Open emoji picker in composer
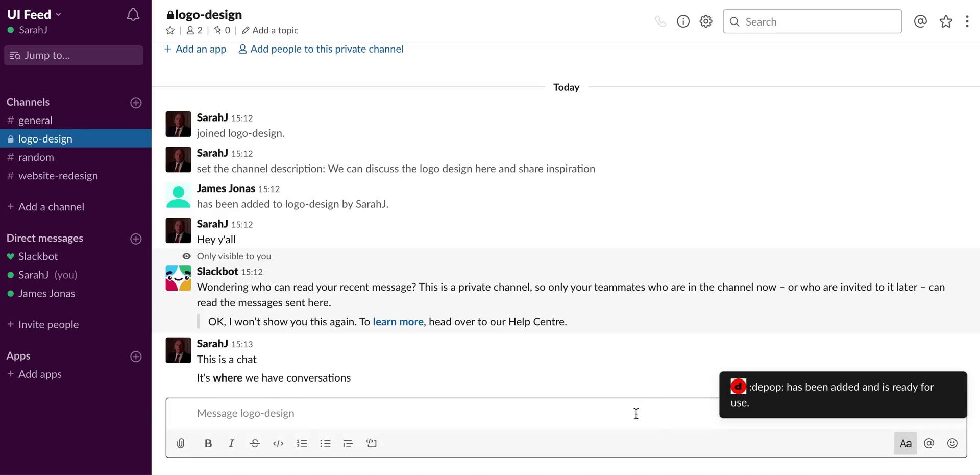 [952, 443]
